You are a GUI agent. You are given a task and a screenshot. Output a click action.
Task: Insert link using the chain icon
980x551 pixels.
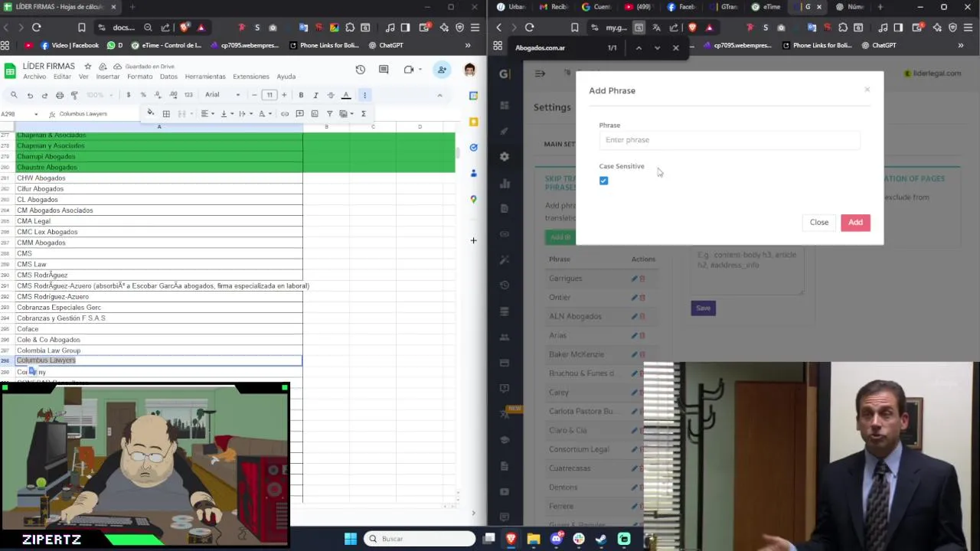pyautogui.click(x=285, y=113)
